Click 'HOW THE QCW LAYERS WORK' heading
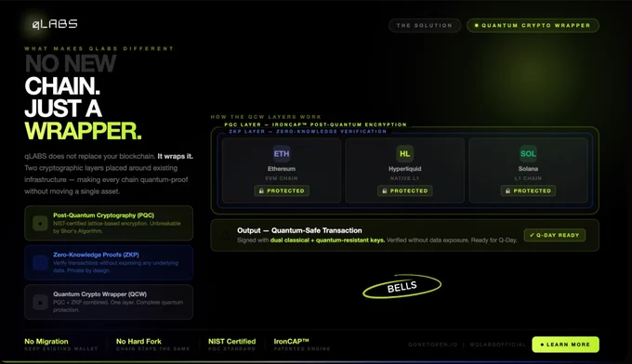 pos(266,117)
